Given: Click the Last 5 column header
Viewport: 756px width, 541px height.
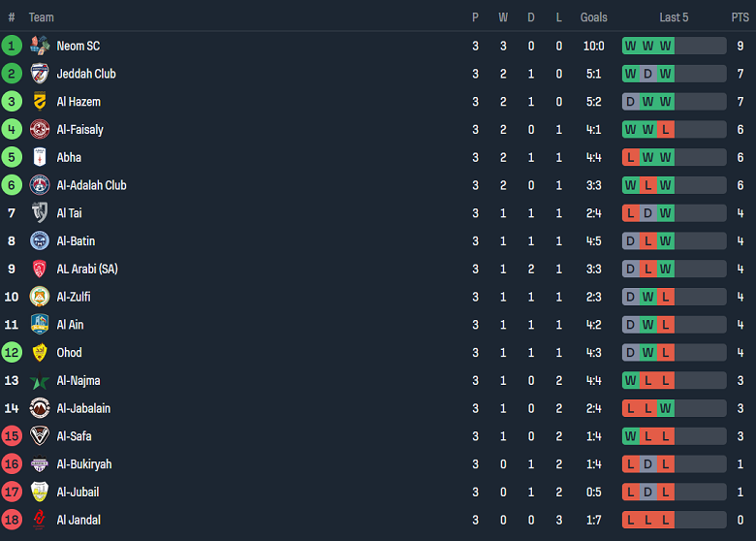Looking at the screenshot, I should [x=674, y=17].
